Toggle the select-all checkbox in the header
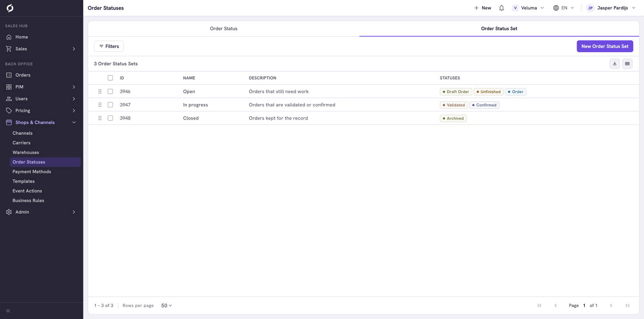This screenshot has width=644, height=319. [110, 78]
